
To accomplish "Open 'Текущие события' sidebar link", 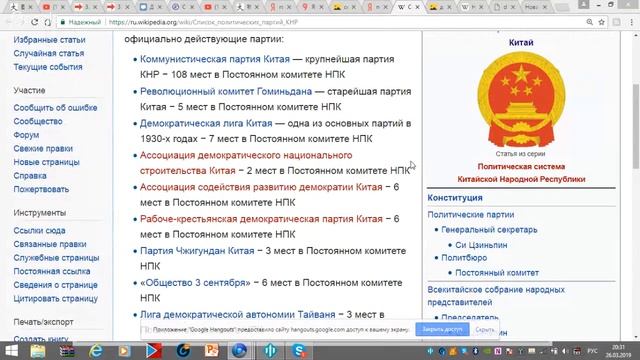I will point(48,67).
